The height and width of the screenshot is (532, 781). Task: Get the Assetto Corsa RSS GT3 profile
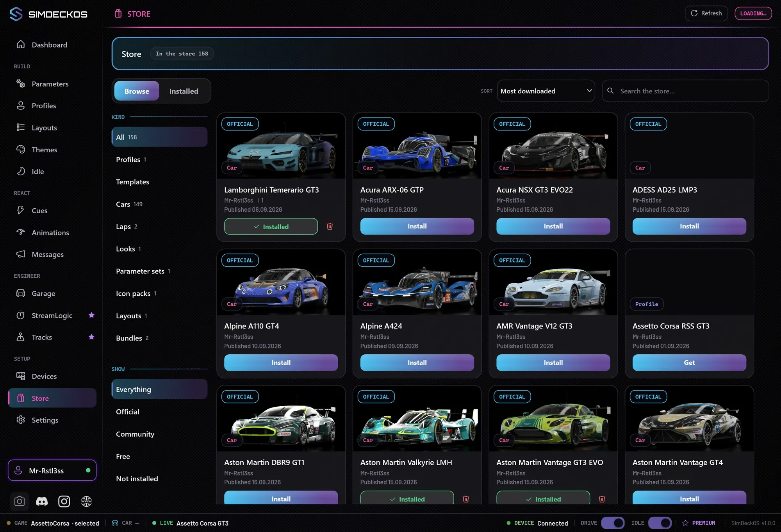689,362
